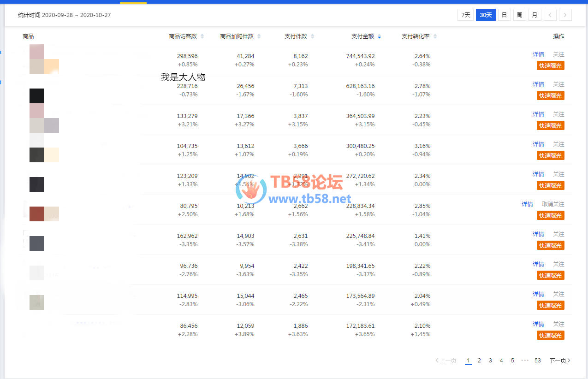The height and width of the screenshot is (379, 588).
Task: Toggle 关注 for the last product row
Action: [558, 324]
